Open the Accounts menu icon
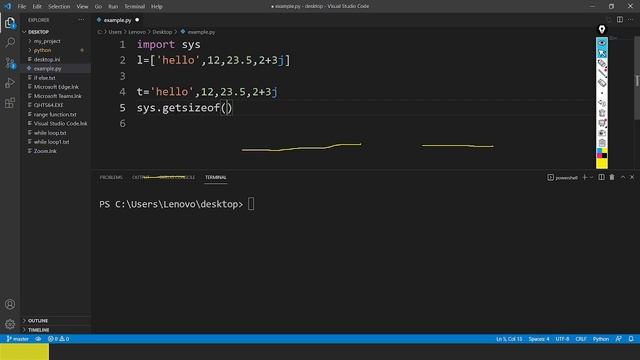The width and height of the screenshot is (640, 360). (x=10, y=304)
